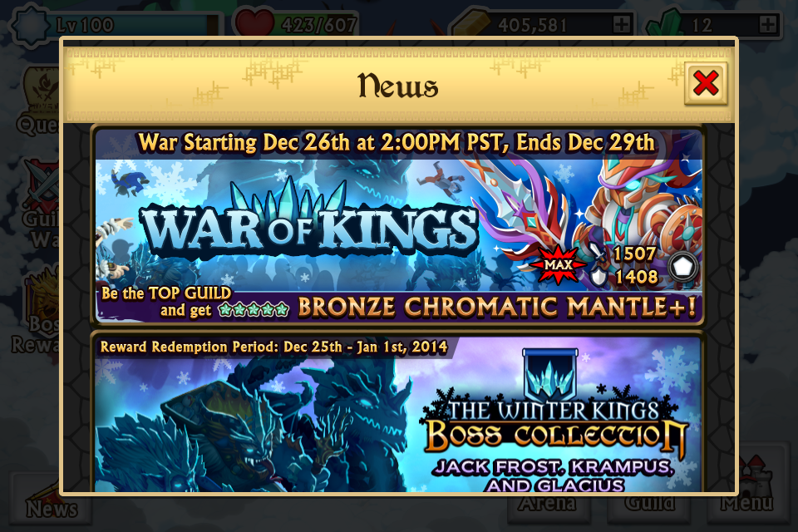Open the Guild tab at the bottom
This screenshot has height=532, width=798.
pos(650,504)
